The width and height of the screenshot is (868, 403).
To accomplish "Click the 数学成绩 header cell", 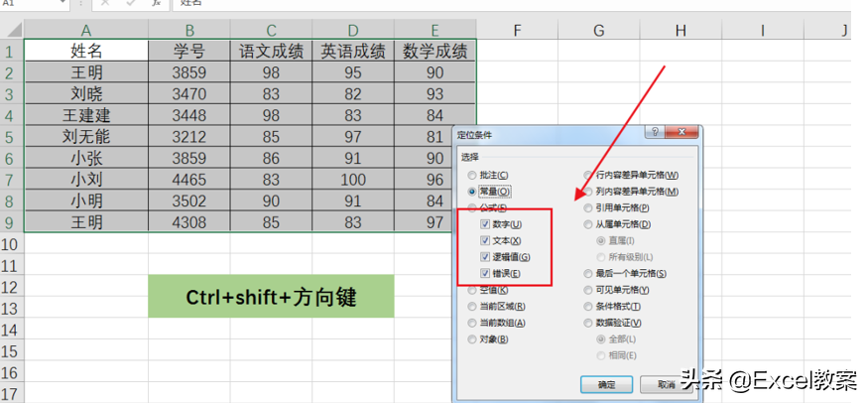I will [434, 51].
